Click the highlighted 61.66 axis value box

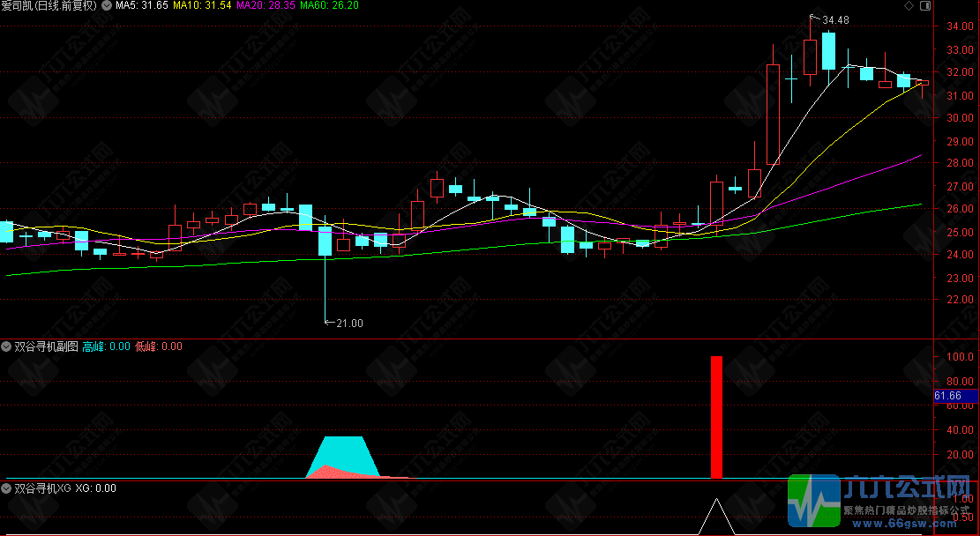955,396
